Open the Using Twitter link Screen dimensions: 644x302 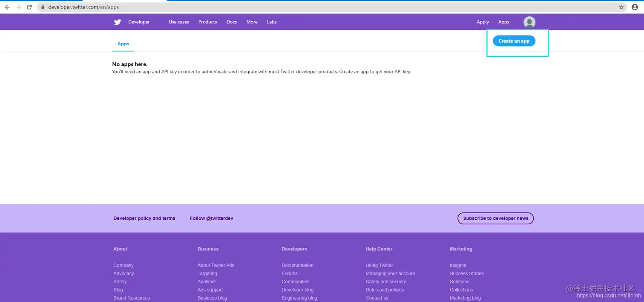click(379, 265)
